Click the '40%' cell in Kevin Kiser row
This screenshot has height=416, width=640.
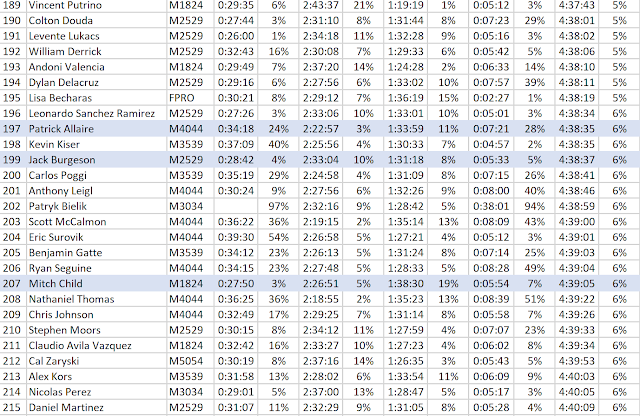point(279,145)
